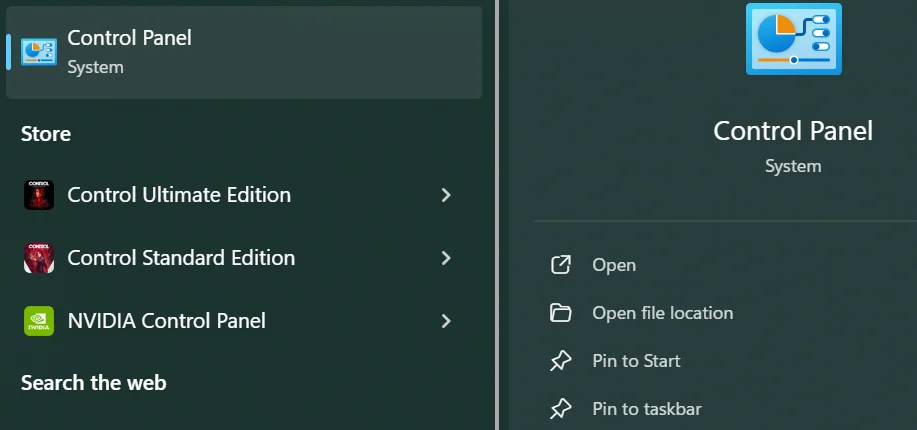The image size is (917, 430).
Task: Expand the Control Ultimate Edition chevron arrow
Action: [446, 195]
